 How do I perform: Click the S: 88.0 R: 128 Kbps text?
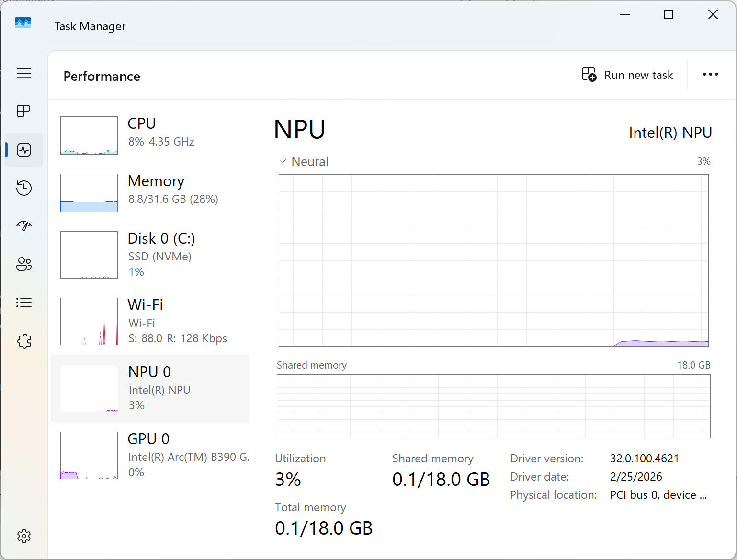(178, 338)
